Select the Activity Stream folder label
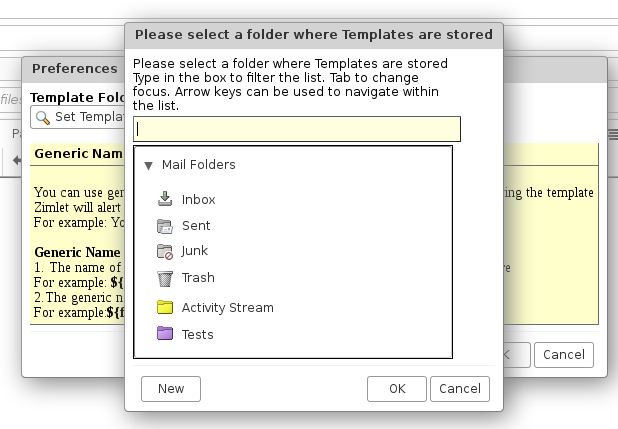 click(227, 308)
